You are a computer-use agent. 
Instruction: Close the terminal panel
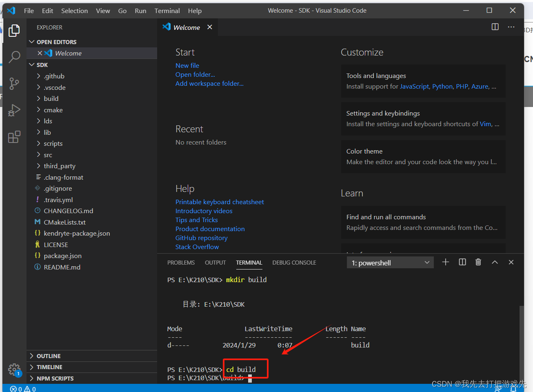pos(511,262)
